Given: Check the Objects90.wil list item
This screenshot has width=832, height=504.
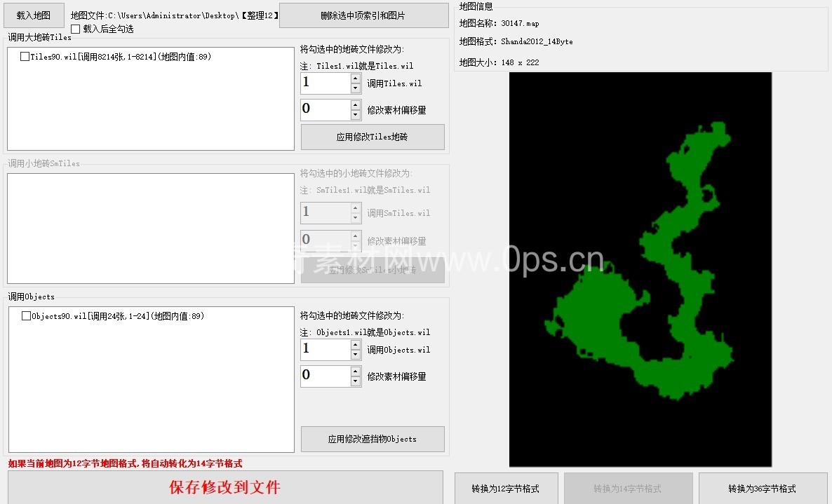Looking at the screenshot, I should 27,316.
